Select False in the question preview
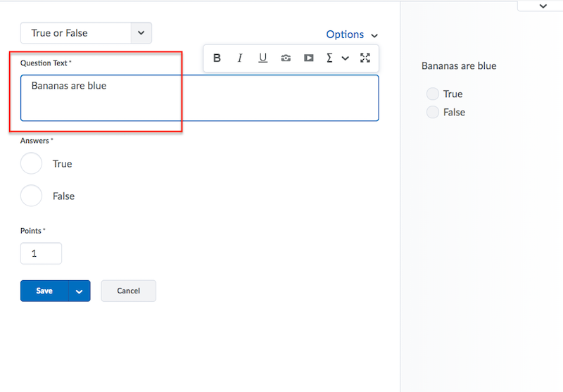Screen dimensions: 563x392 click(x=433, y=113)
